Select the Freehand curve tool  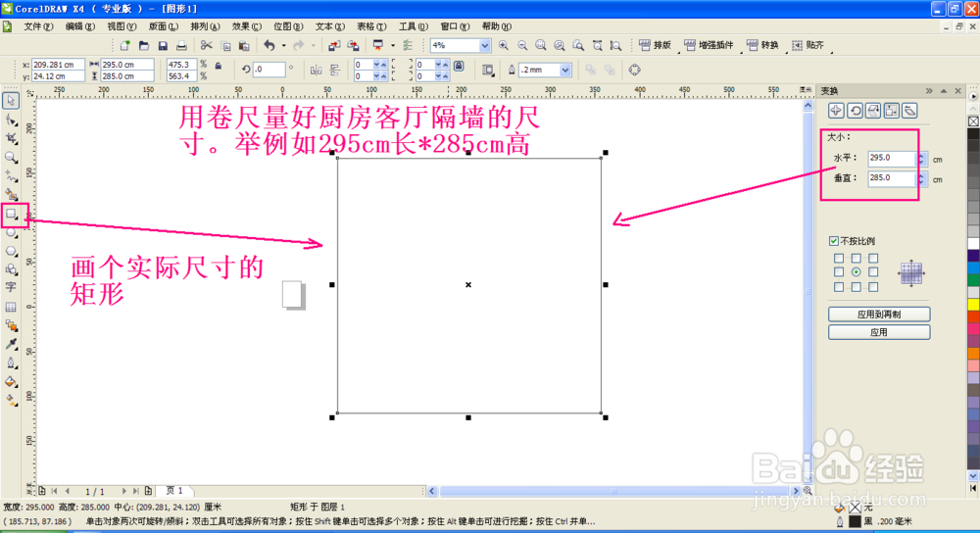click(x=11, y=175)
